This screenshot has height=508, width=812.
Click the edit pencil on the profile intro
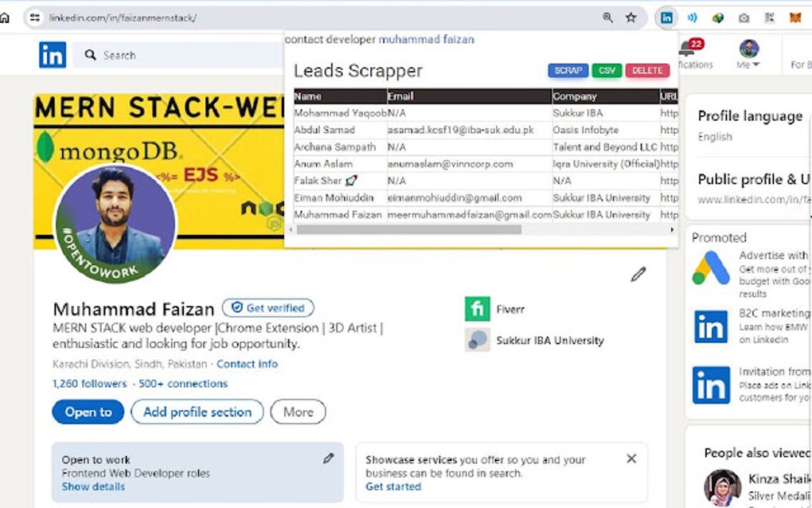coord(638,275)
